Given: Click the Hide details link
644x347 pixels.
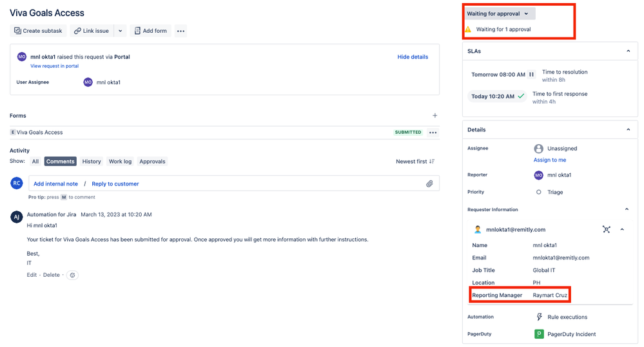Looking at the screenshot, I should [x=413, y=57].
